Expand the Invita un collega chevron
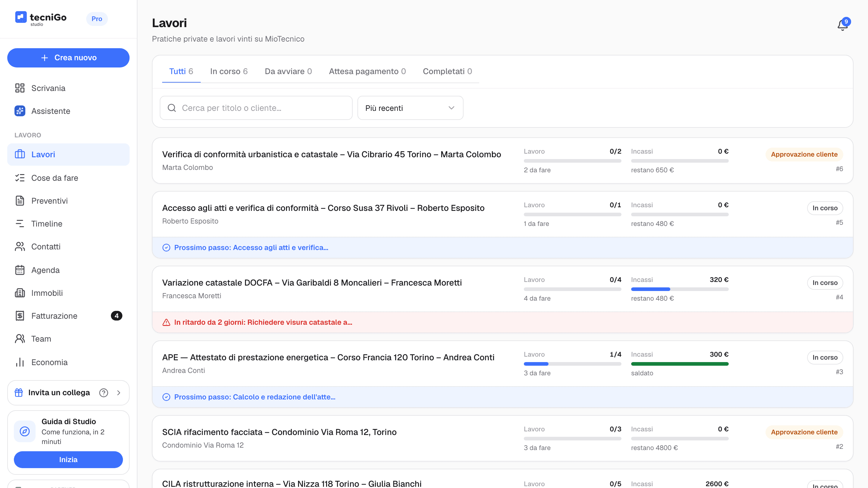 point(119,393)
